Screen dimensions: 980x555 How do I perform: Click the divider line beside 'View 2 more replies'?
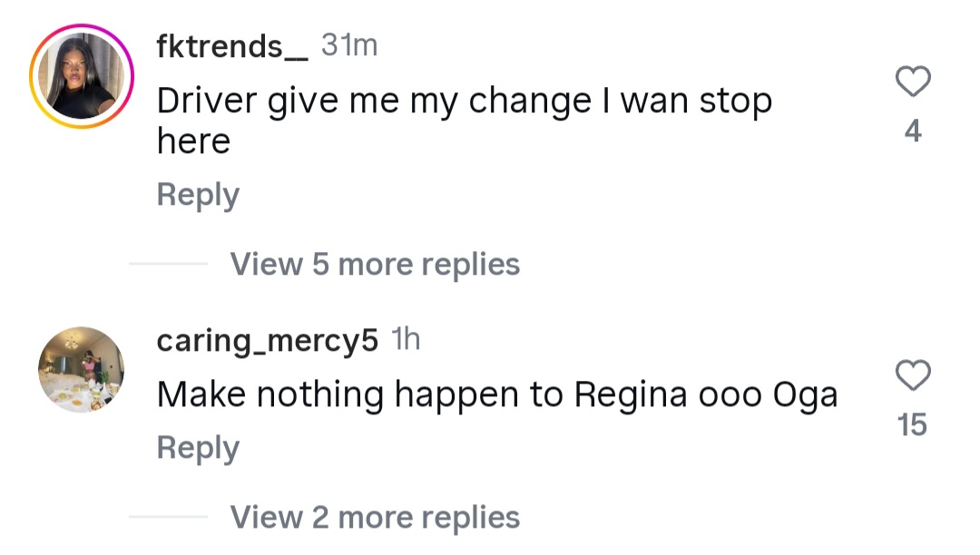coord(169,518)
